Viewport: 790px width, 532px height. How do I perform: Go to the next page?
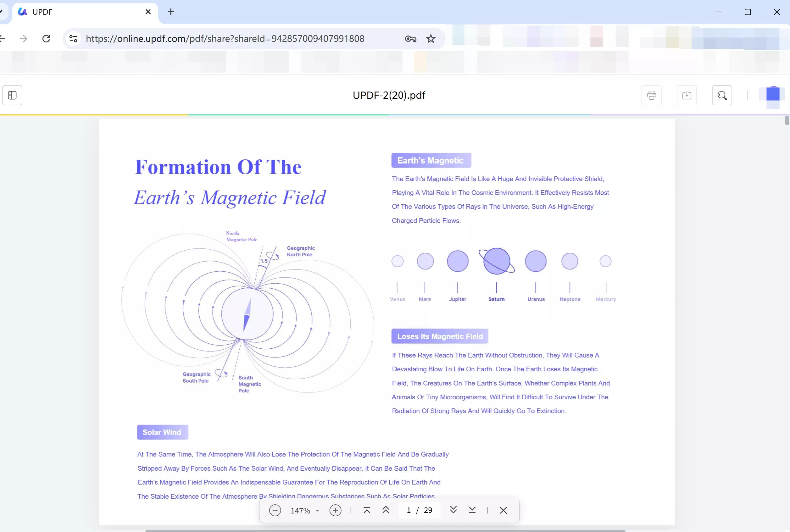pyautogui.click(x=453, y=510)
